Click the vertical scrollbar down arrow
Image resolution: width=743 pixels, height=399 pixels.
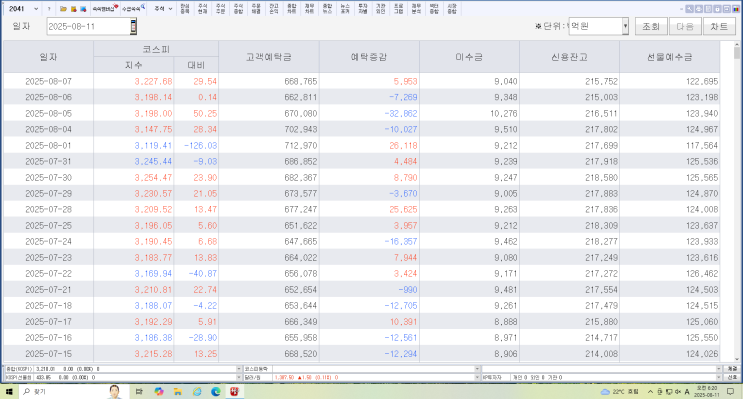coord(736,359)
